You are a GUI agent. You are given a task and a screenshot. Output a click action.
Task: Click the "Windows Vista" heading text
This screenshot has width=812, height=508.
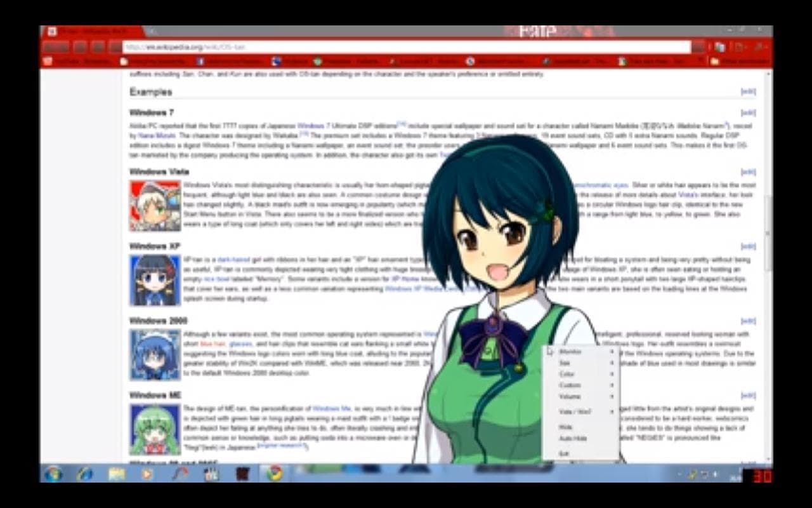[x=159, y=172]
